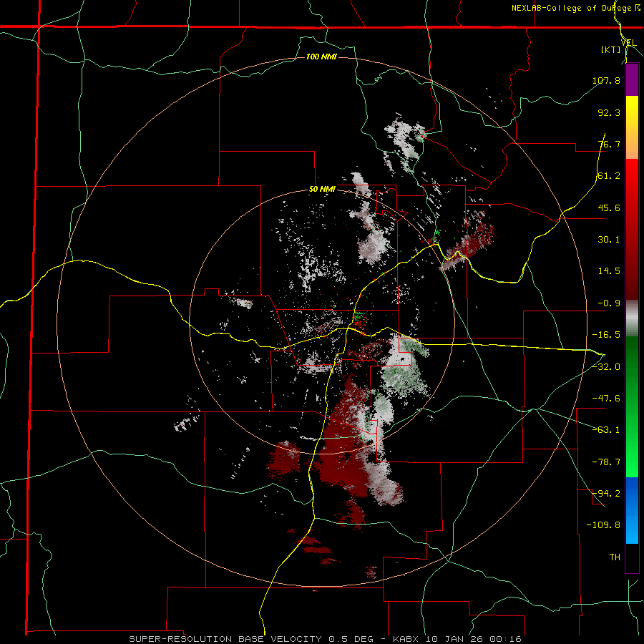Click the [KT] units label
This screenshot has width=644, height=644.
click(x=611, y=49)
